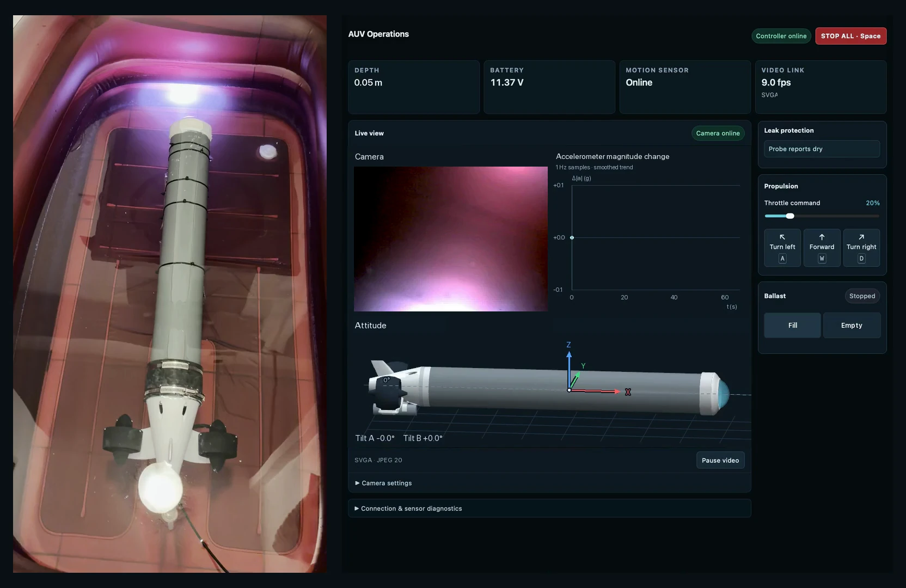The image size is (906, 588).
Task: Click the 0.05 m depth reading
Action: click(x=368, y=83)
